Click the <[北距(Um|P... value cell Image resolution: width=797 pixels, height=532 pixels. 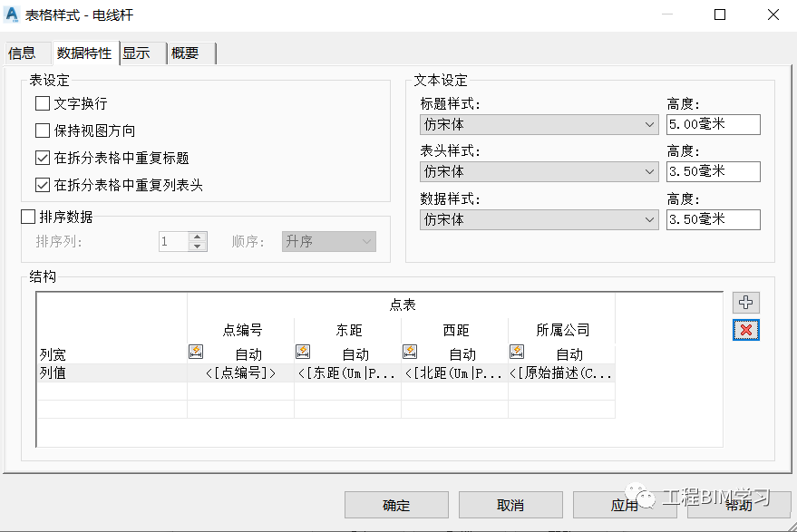tap(455, 373)
